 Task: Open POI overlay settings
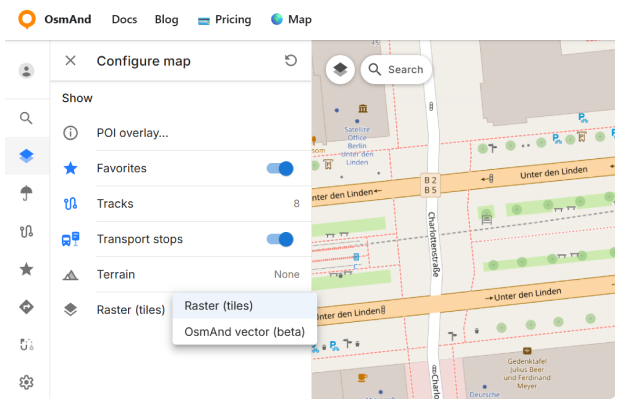181,133
